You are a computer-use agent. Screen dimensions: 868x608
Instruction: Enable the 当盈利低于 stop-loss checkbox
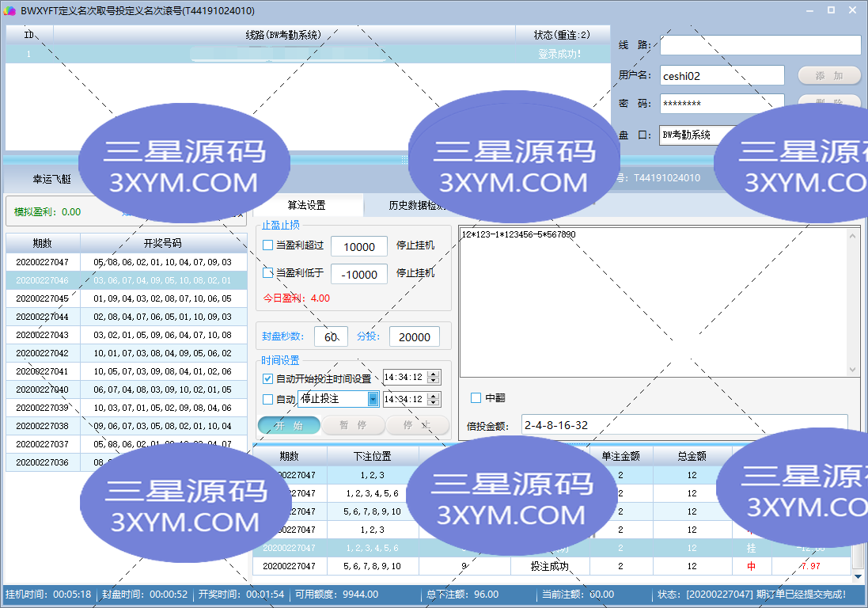coord(268,273)
